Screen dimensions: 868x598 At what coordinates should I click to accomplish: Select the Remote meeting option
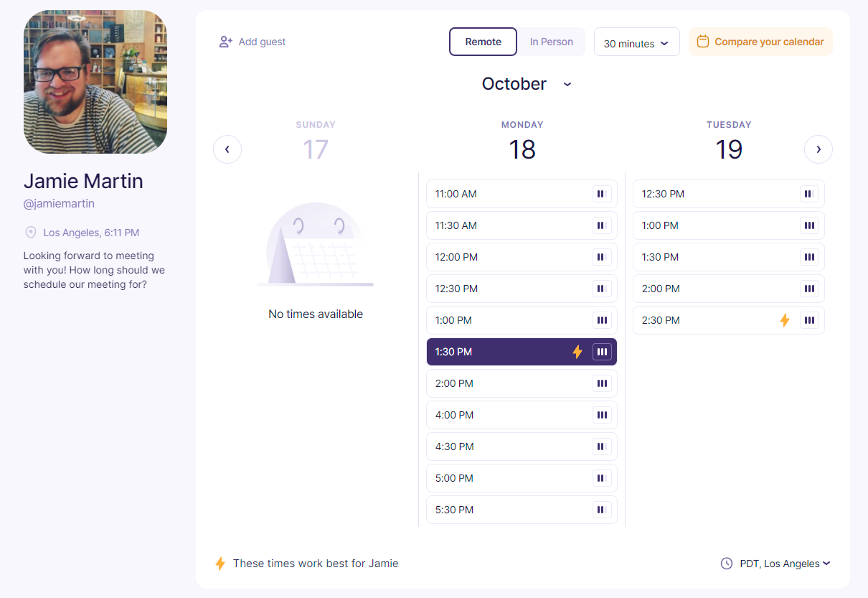pyautogui.click(x=483, y=42)
